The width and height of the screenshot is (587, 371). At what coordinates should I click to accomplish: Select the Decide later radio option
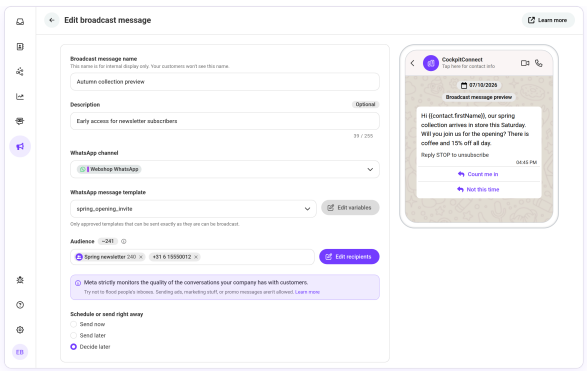click(x=74, y=347)
